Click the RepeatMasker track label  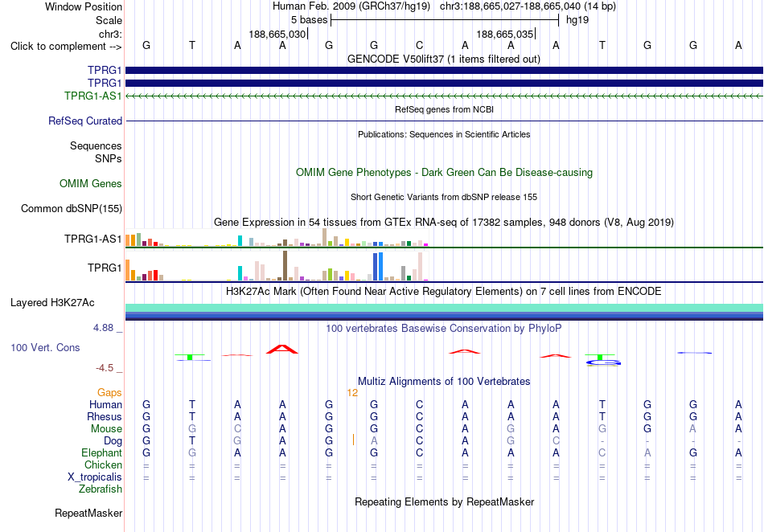coord(88,513)
